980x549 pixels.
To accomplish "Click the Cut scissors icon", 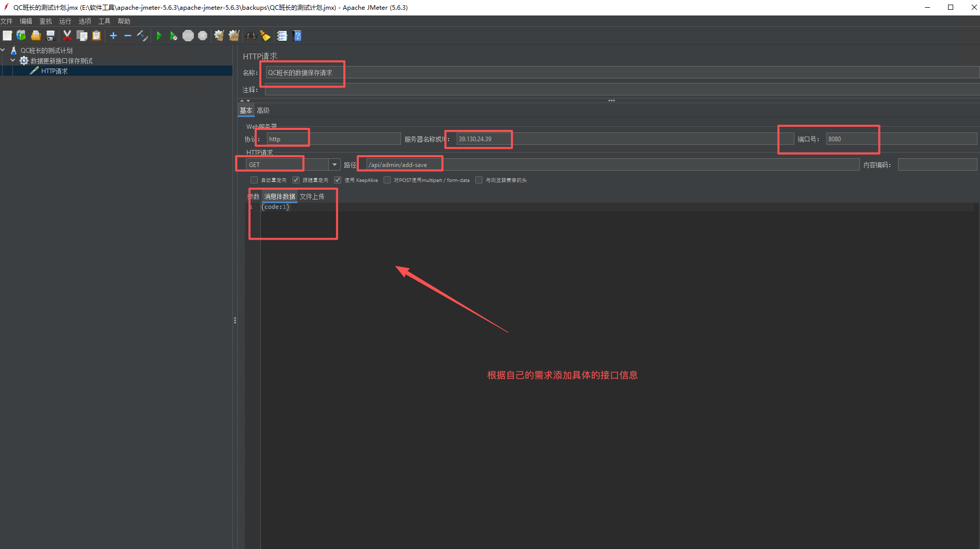I will [x=67, y=36].
